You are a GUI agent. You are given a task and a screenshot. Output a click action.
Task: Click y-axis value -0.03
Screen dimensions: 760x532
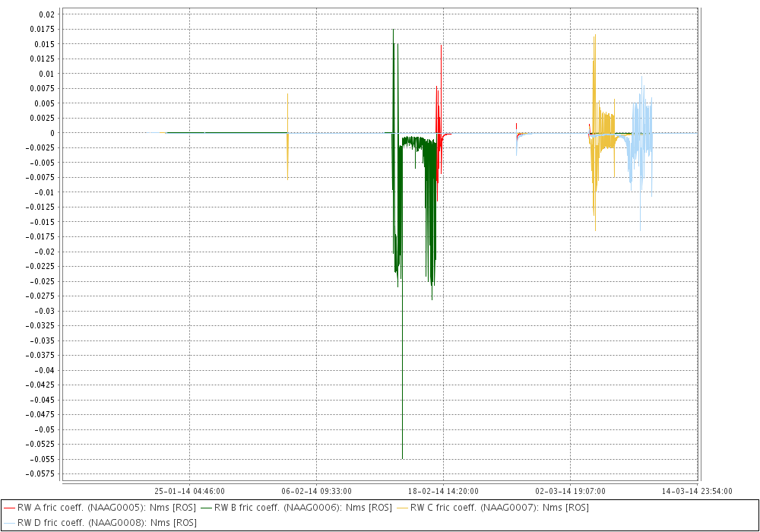pos(45,311)
